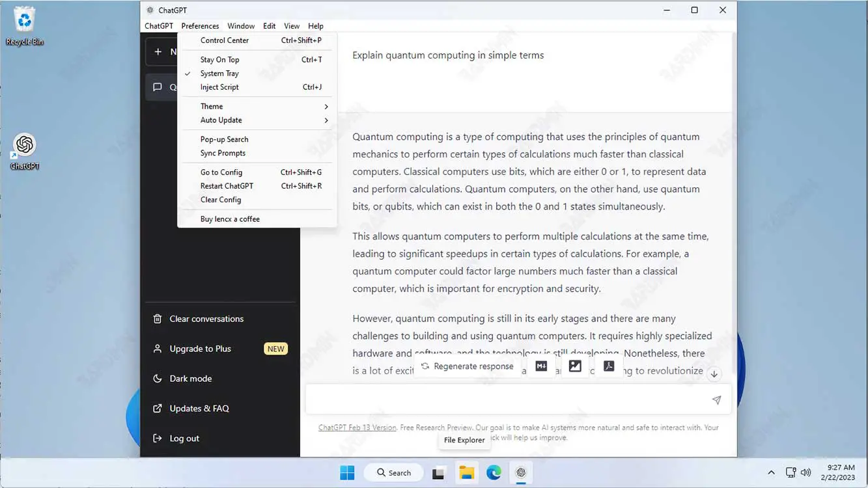The height and width of the screenshot is (488, 868).
Task: Click the NEW badge beside Upgrade to Plus
Action: click(x=275, y=349)
